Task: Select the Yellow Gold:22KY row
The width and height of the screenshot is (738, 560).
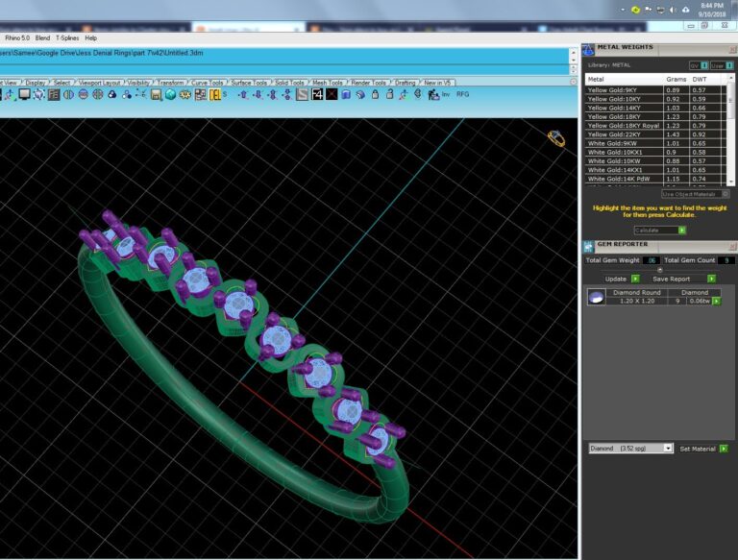Action: (x=655, y=134)
